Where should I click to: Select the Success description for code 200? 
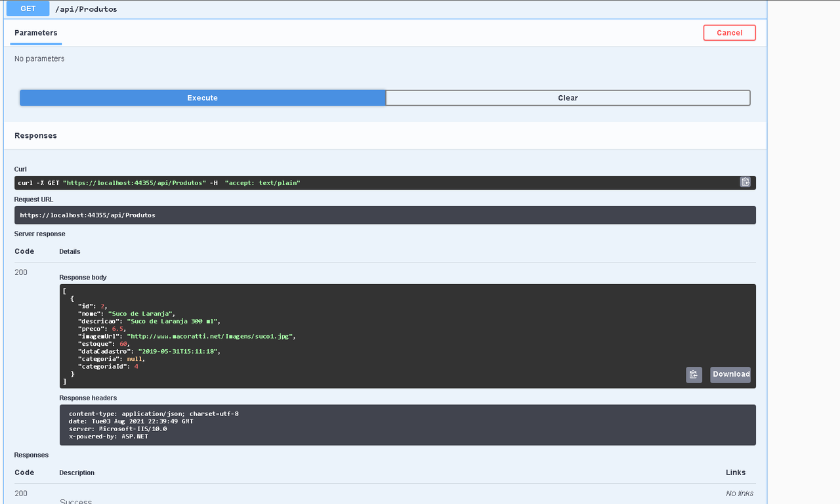[x=75, y=500]
